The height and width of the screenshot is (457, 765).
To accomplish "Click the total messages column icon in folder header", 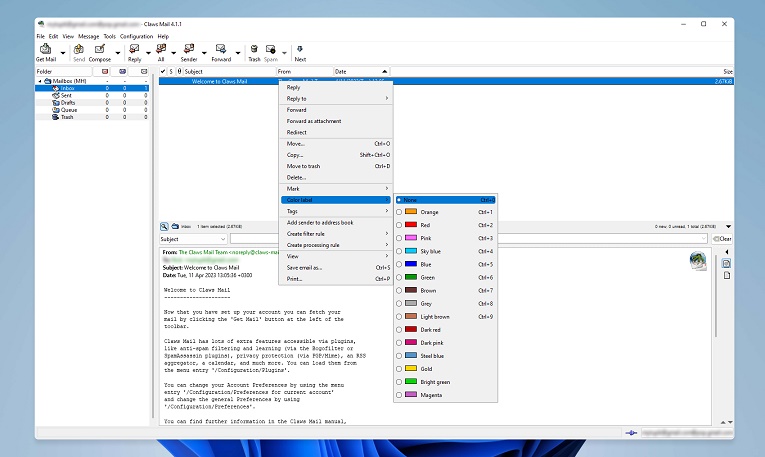I will 144,71.
